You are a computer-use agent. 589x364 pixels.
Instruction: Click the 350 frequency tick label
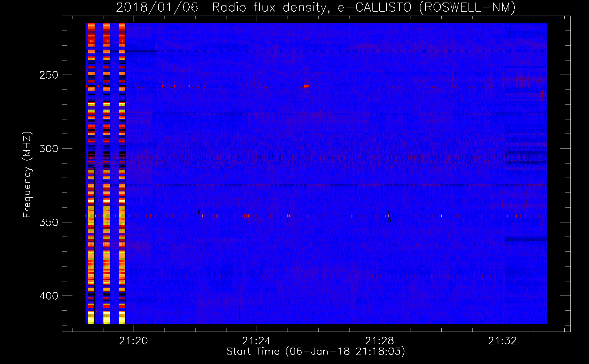49,222
